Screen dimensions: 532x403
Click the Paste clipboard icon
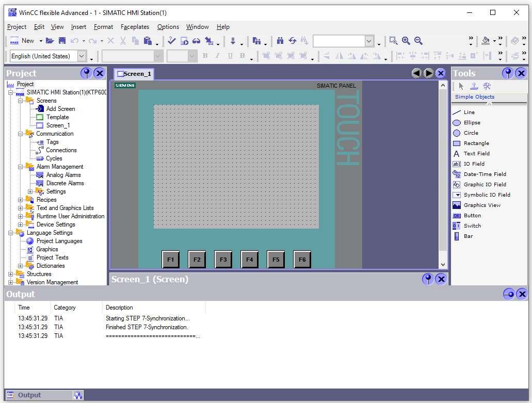[x=148, y=41]
